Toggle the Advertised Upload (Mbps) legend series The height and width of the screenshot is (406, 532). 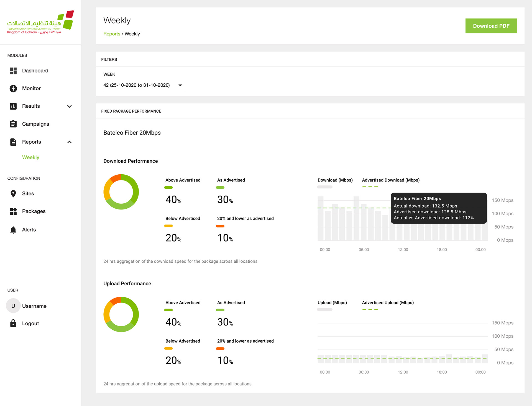[x=388, y=303]
